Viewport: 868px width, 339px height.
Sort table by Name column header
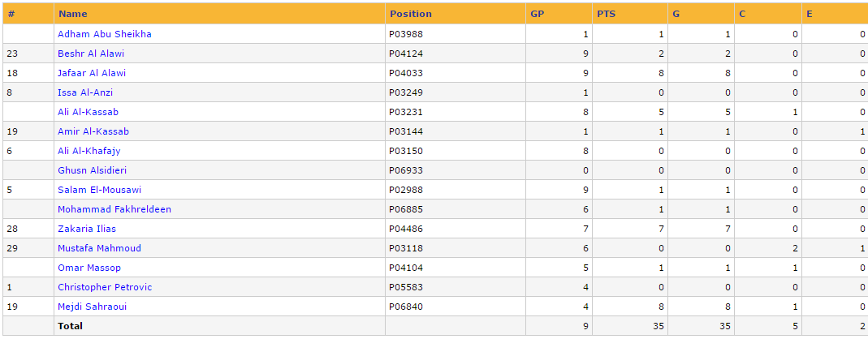pos(73,15)
